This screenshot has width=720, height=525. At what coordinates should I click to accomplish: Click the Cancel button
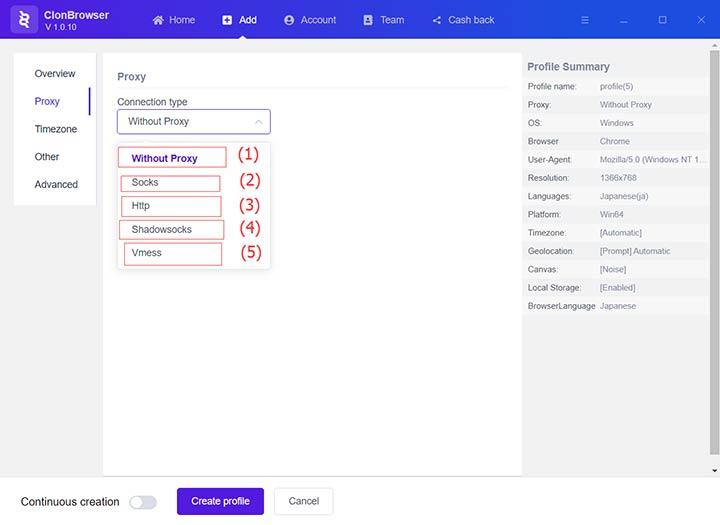tap(304, 501)
